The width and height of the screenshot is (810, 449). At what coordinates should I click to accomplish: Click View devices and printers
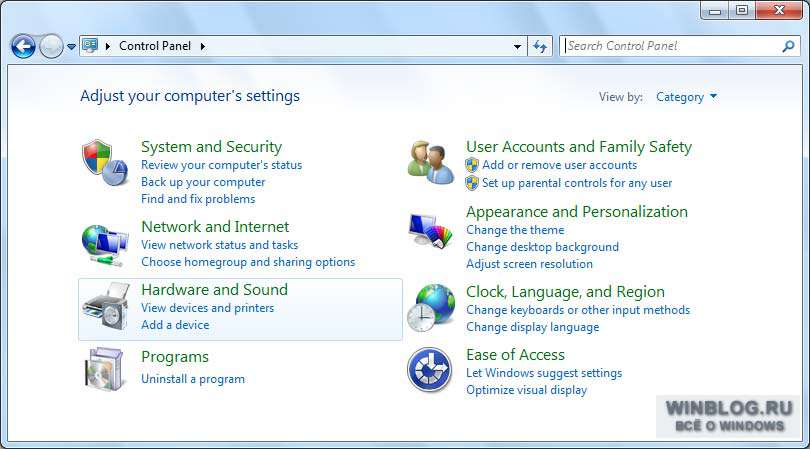pyautogui.click(x=208, y=308)
